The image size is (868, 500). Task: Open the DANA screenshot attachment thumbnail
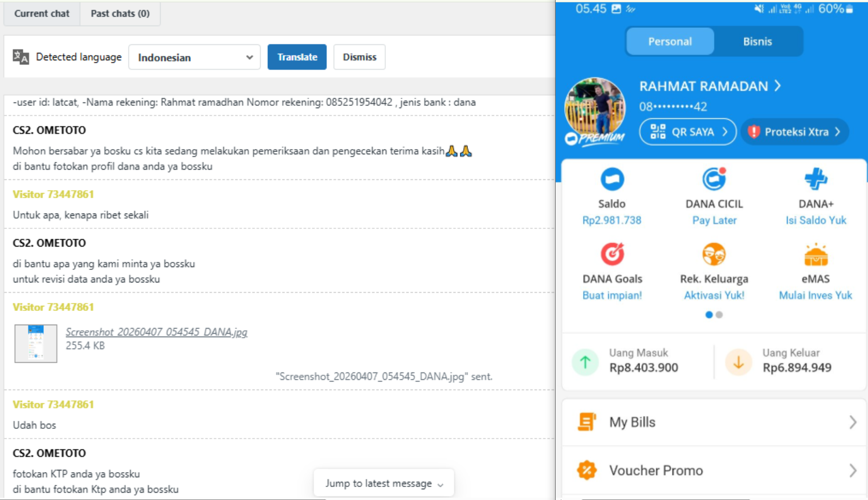point(36,343)
